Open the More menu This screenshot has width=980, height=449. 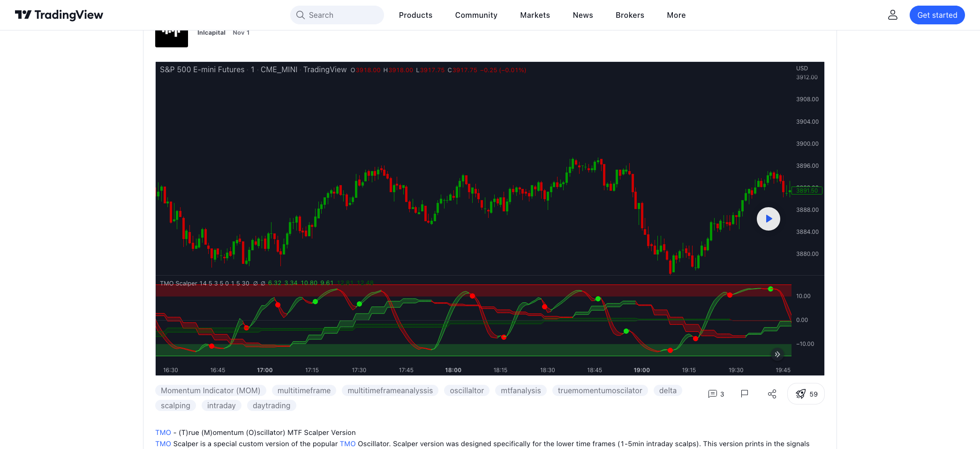pos(676,15)
